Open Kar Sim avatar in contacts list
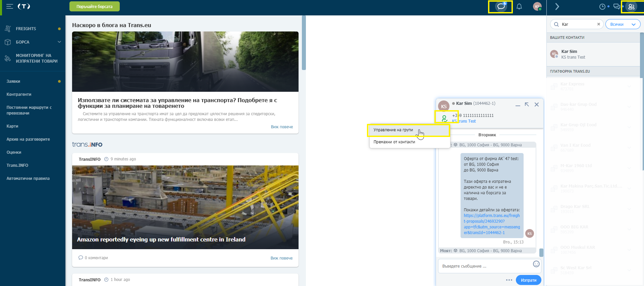Image resolution: width=644 pixels, height=286 pixels. 554,54
